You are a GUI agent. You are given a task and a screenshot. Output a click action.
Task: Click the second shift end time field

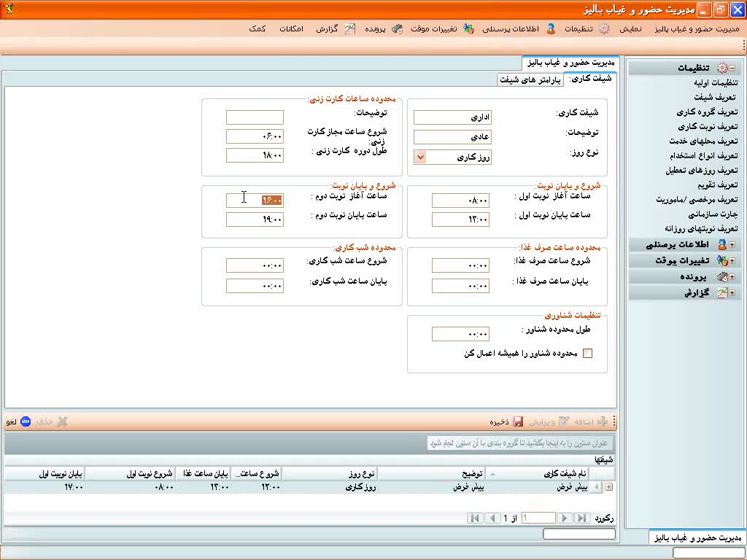(255, 219)
